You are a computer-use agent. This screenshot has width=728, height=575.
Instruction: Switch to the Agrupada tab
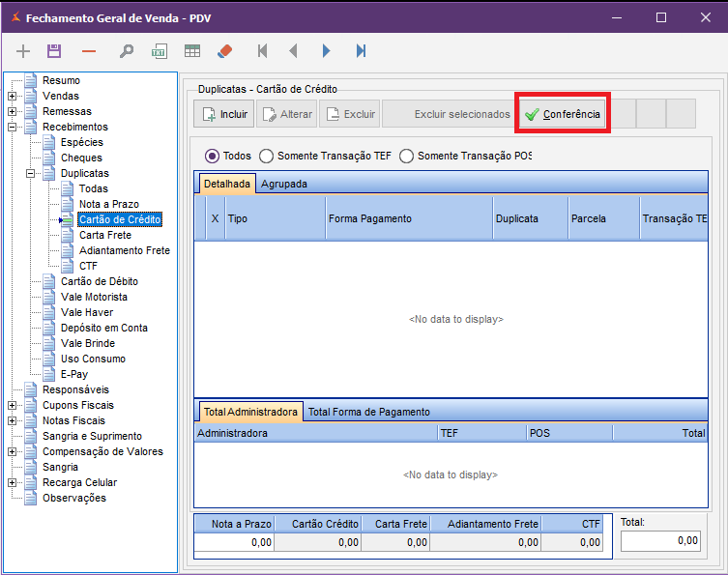pos(282,183)
